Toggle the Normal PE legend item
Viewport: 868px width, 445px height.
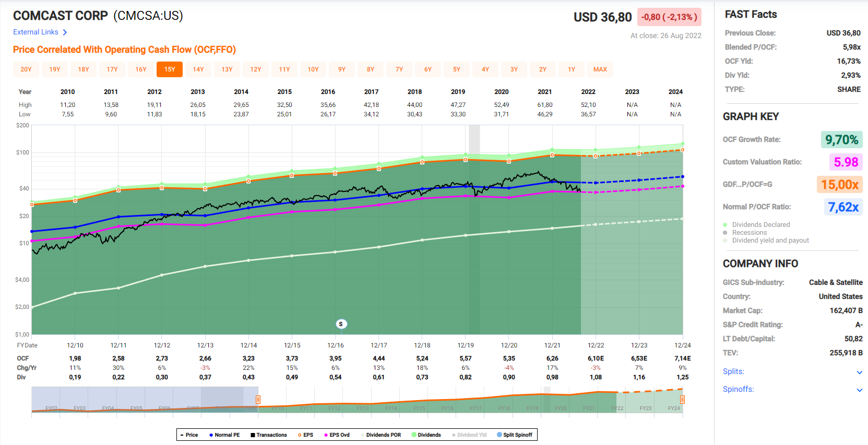pyautogui.click(x=224, y=435)
